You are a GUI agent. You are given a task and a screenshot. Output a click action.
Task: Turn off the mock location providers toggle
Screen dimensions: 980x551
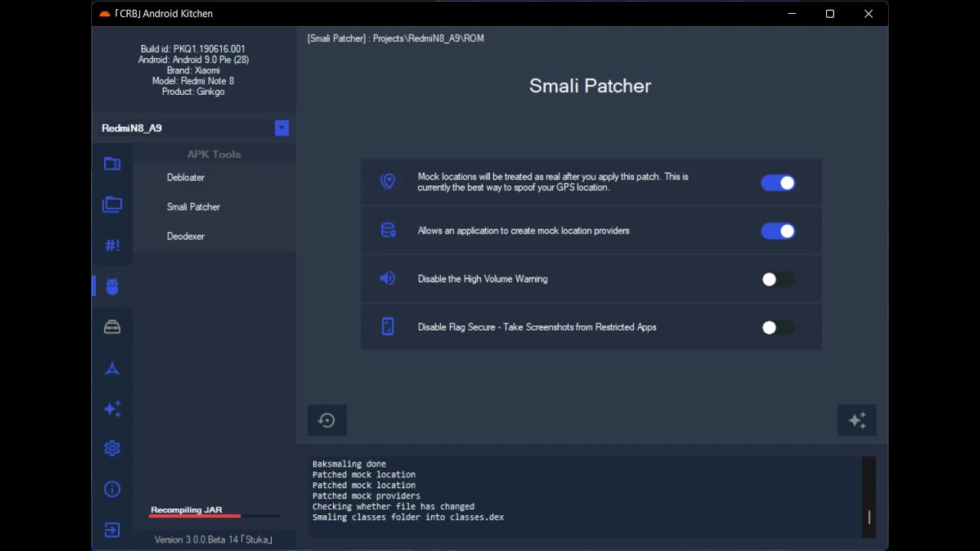778,231
